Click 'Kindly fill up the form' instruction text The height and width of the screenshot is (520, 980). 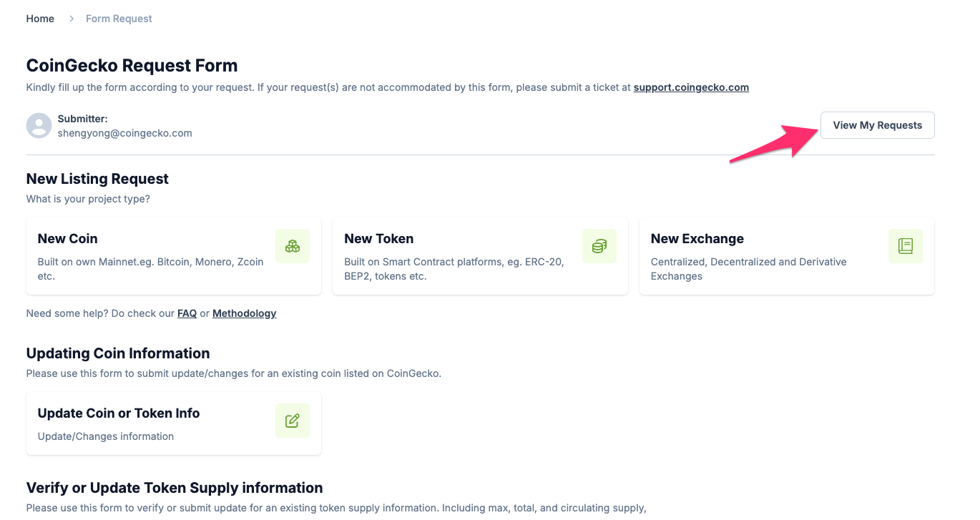(x=388, y=87)
